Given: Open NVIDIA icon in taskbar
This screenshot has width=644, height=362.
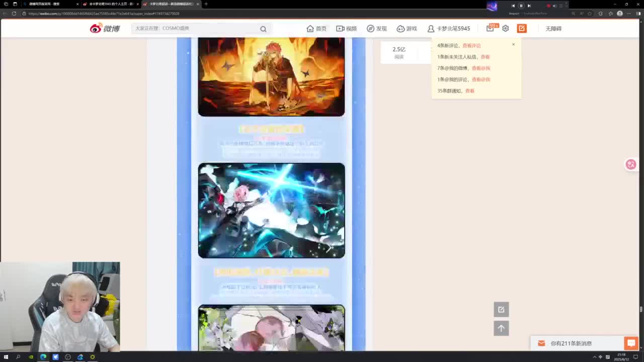Looking at the screenshot, I should tap(31, 357).
